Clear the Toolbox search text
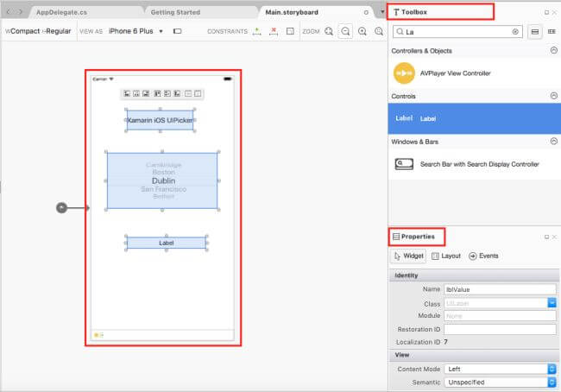Screen dimensions: 561x392 [x=515, y=32]
